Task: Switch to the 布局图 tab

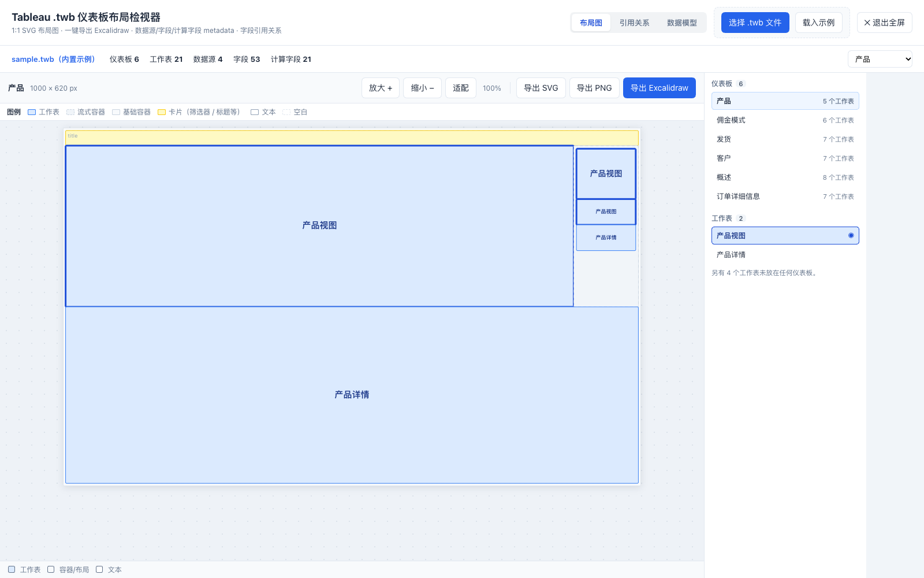Action: (x=591, y=23)
